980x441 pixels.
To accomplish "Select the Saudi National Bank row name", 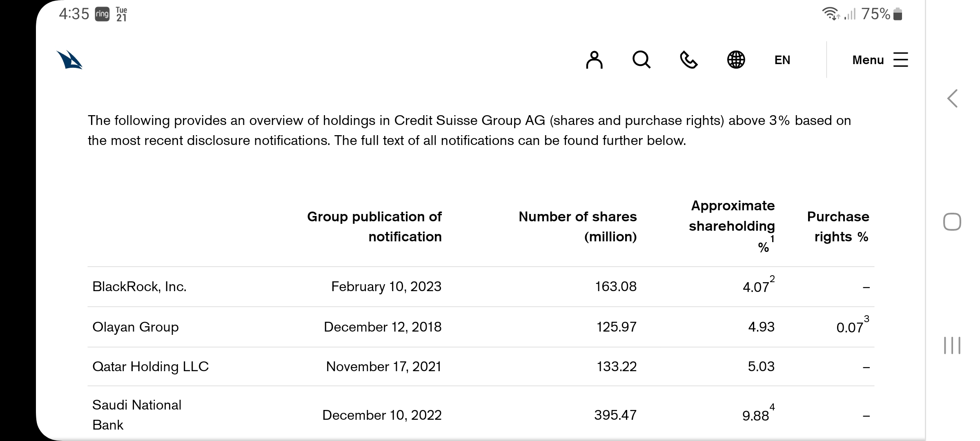I will [137, 415].
